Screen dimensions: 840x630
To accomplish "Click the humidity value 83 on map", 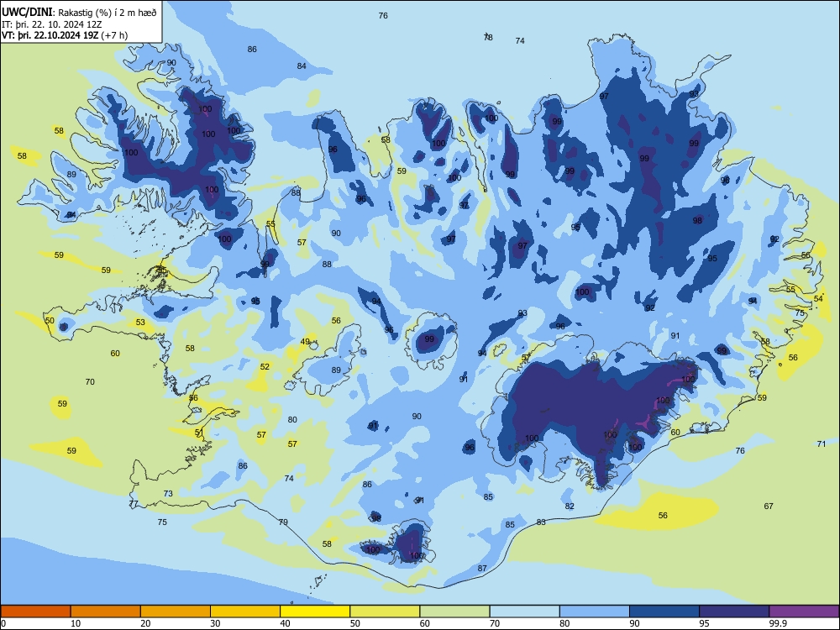I will 541,522.
